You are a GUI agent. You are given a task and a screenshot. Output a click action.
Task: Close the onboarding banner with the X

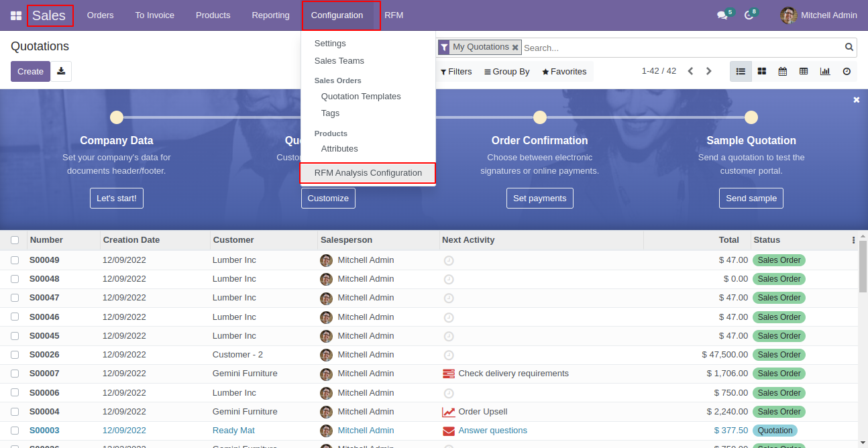pos(856,100)
